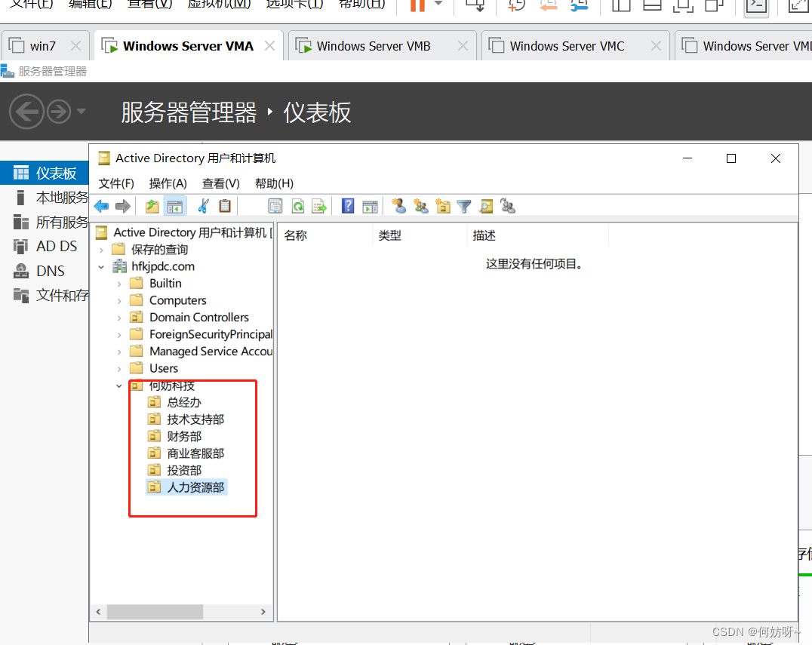The image size is (812, 645).
Task: Open help with the question mark icon
Action: (x=348, y=206)
